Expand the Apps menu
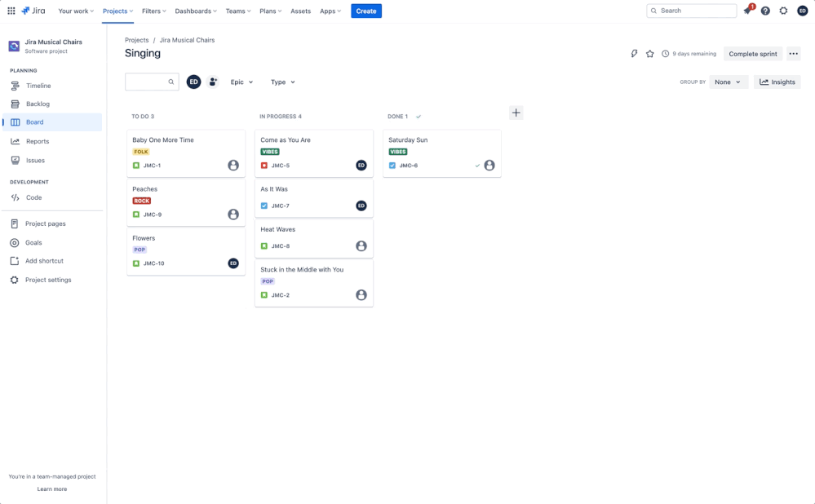The image size is (815, 504). pos(330,11)
